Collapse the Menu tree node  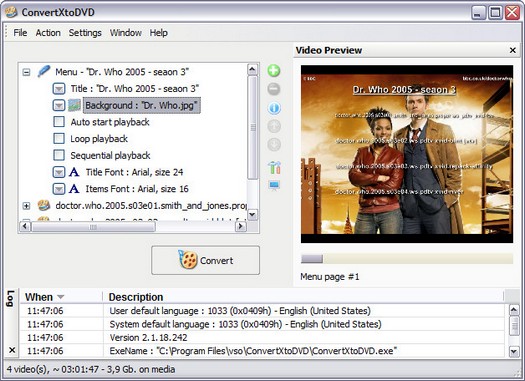tap(26, 72)
